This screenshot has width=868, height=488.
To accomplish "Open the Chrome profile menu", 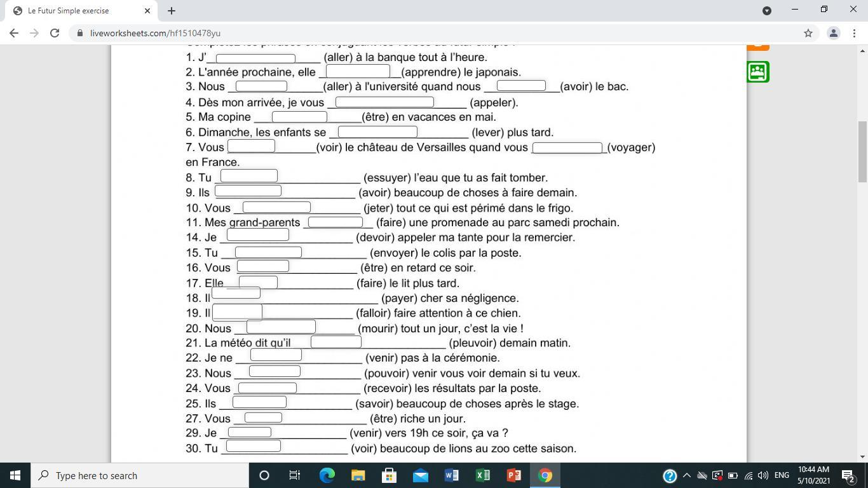I will pos(833,33).
